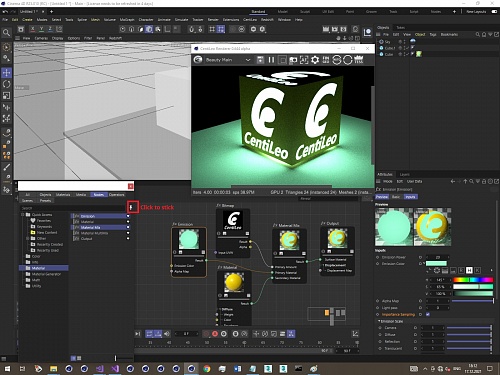This screenshot has height=375, width=500.
Task: Toggle the Importance Sampling checkbox
Action: [428, 314]
